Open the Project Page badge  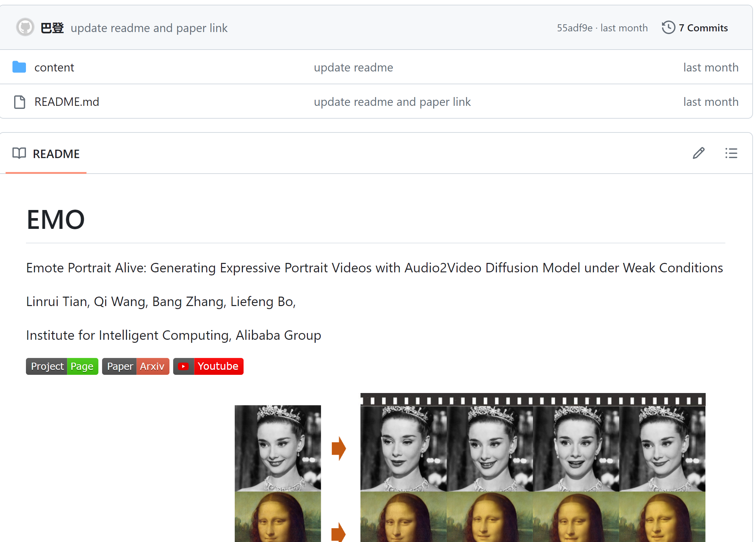coord(62,366)
